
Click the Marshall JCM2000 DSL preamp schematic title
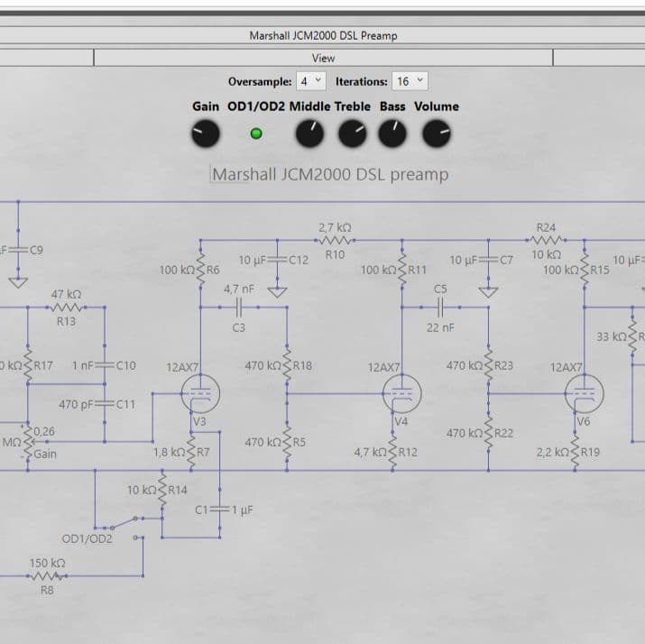click(x=329, y=174)
